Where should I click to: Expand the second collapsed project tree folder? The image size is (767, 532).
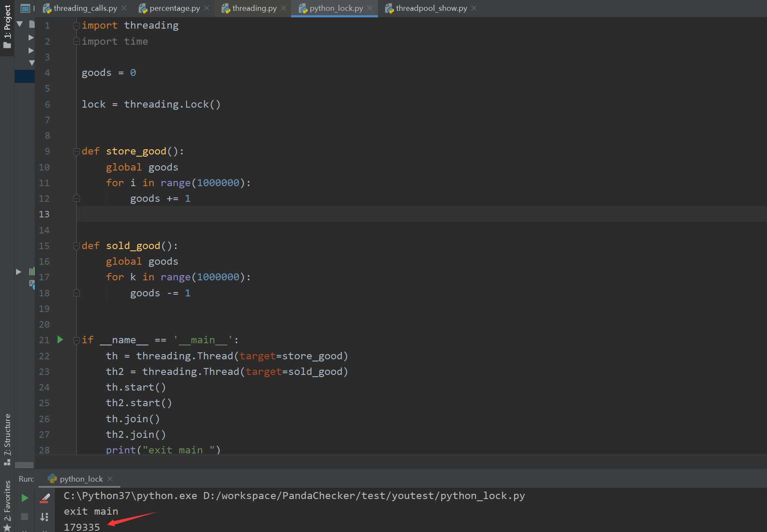click(31, 50)
